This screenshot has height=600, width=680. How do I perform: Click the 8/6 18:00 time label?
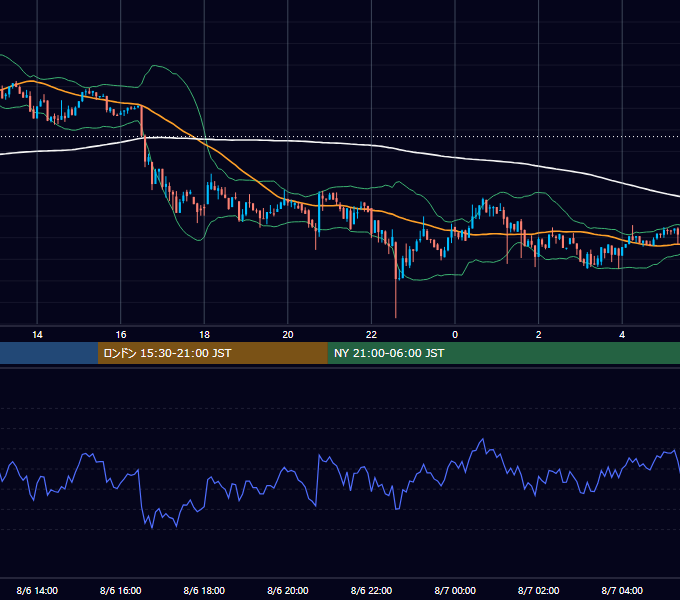204,590
